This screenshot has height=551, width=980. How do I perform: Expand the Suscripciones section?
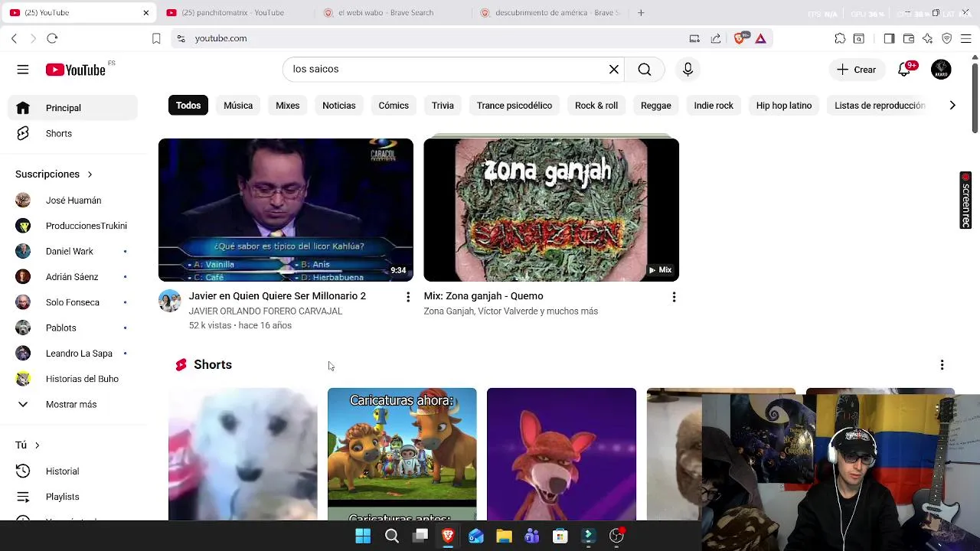[54, 174]
